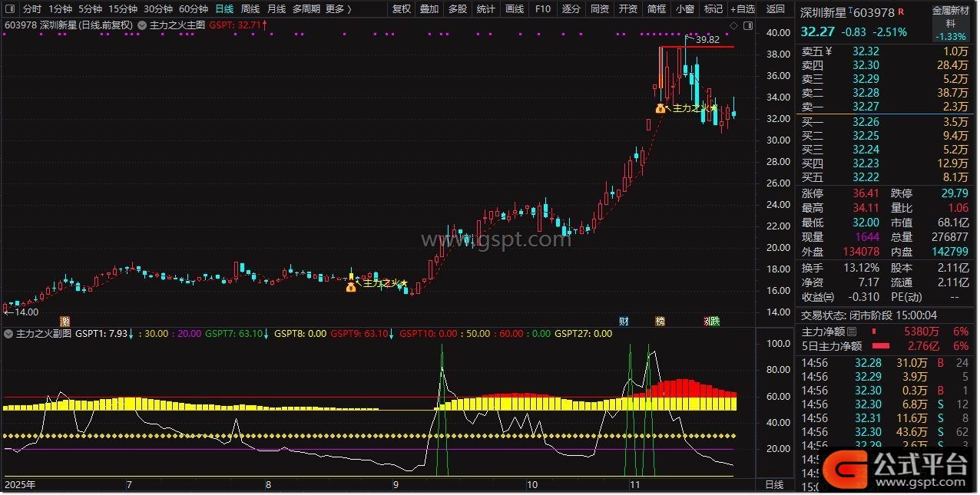
Task: Expand the 主力之火主图 indicator dropdown
Action: tap(142, 25)
